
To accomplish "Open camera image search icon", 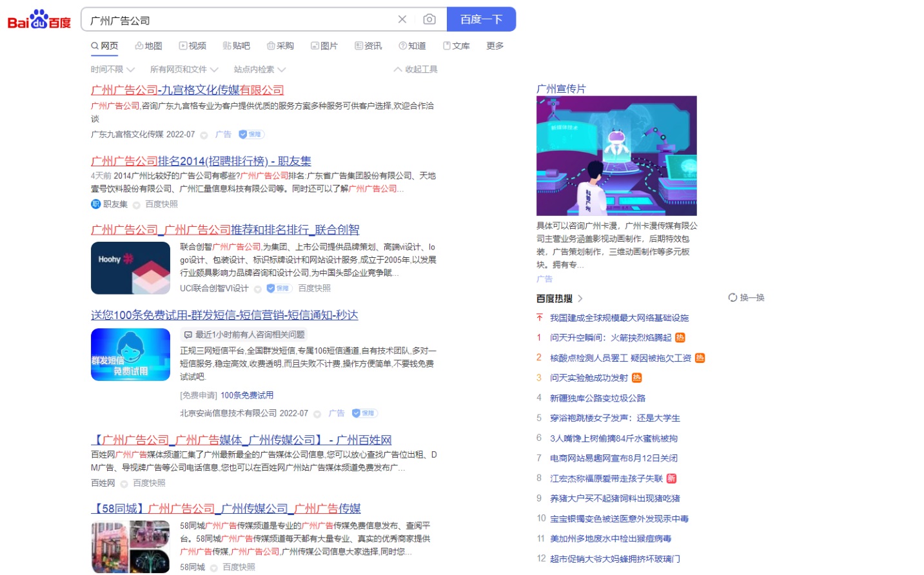I will [x=429, y=19].
